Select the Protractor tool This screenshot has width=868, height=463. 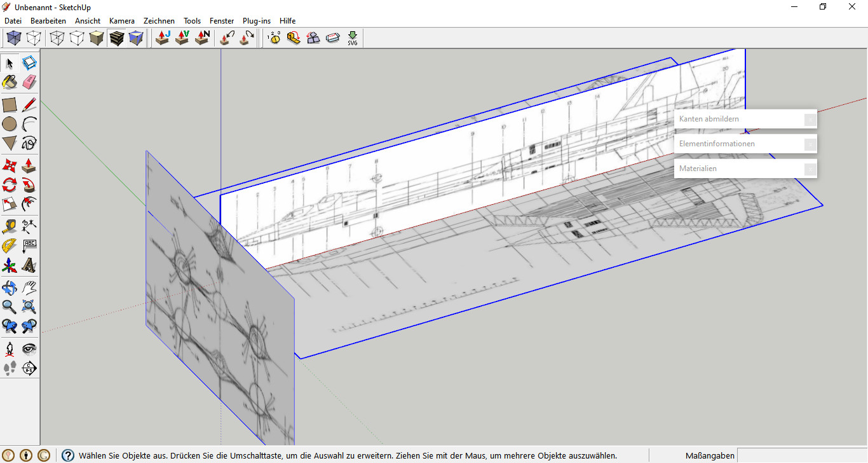[10, 246]
